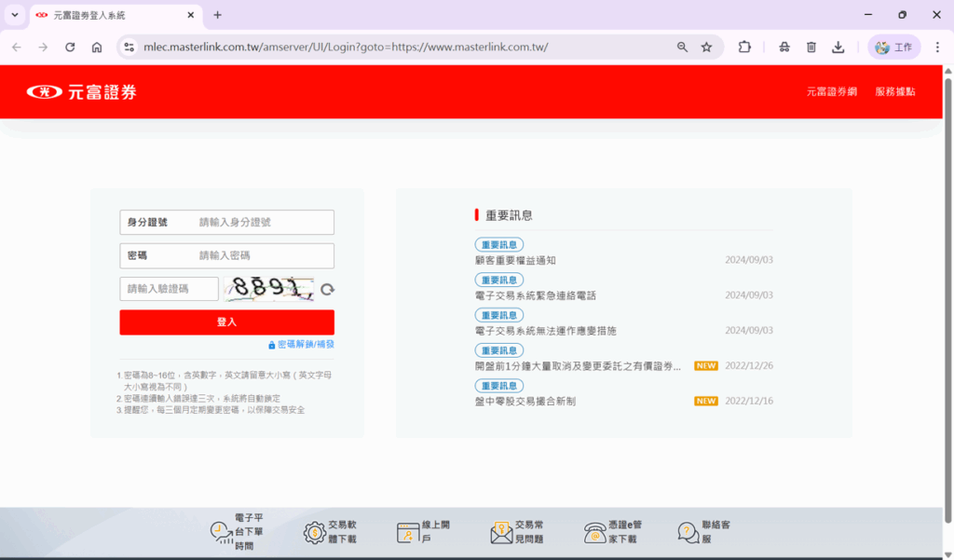
Task: Bookmark this page with the star icon
Action: (706, 47)
